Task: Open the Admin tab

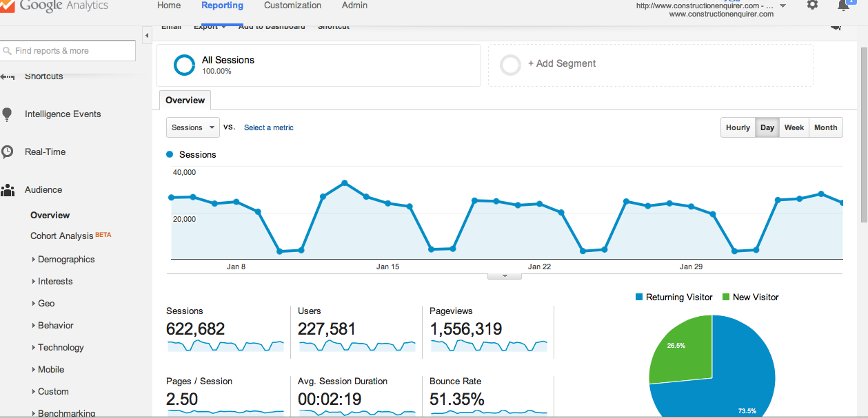Action: pos(354,6)
